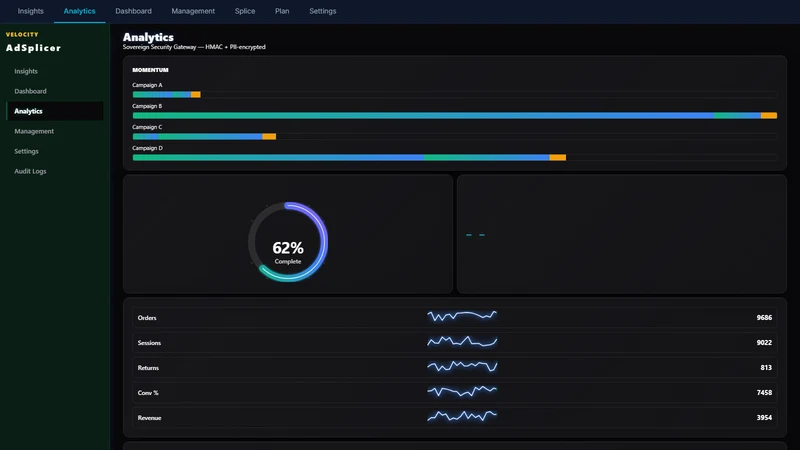Open Management in the sidebar

pyautogui.click(x=55, y=131)
